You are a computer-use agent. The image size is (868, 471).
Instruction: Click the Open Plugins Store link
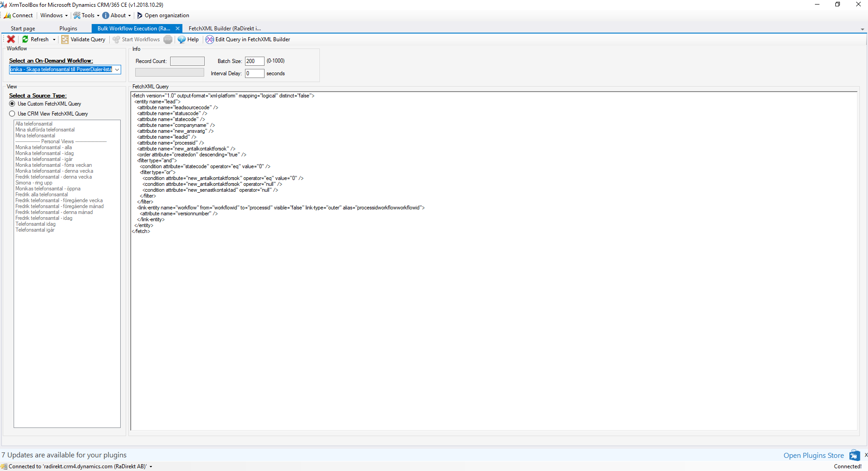tap(813, 455)
